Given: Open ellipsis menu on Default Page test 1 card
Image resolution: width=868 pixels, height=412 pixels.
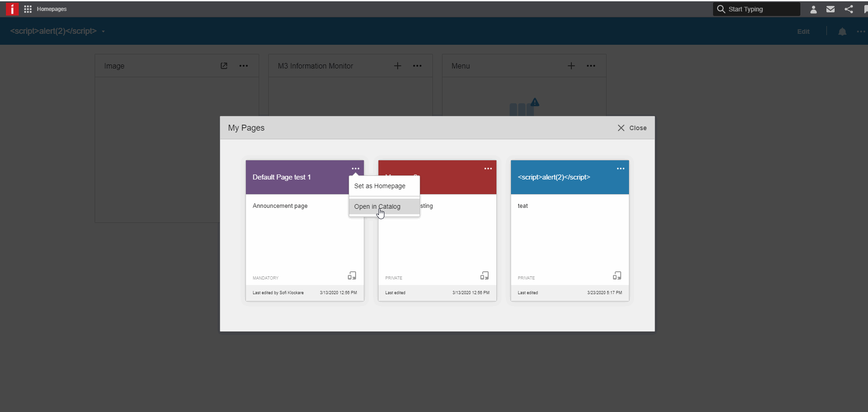Looking at the screenshot, I should click(x=356, y=169).
